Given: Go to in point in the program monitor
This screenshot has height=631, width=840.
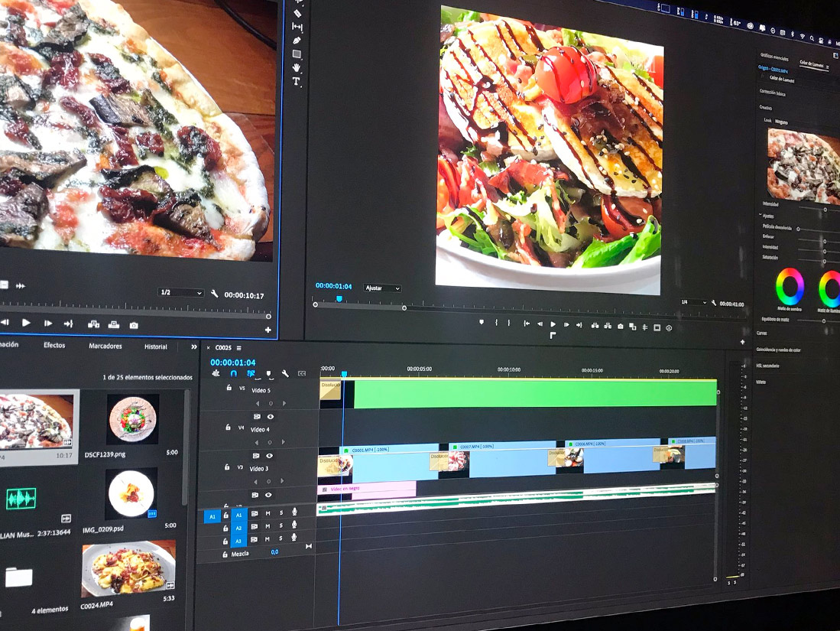Looking at the screenshot, I should click(x=527, y=324).
